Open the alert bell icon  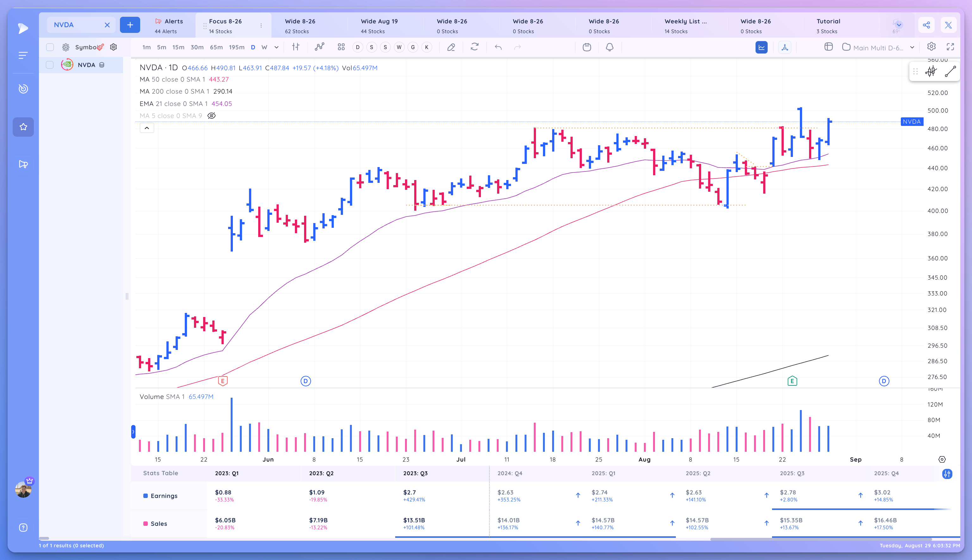coord(610,47)
